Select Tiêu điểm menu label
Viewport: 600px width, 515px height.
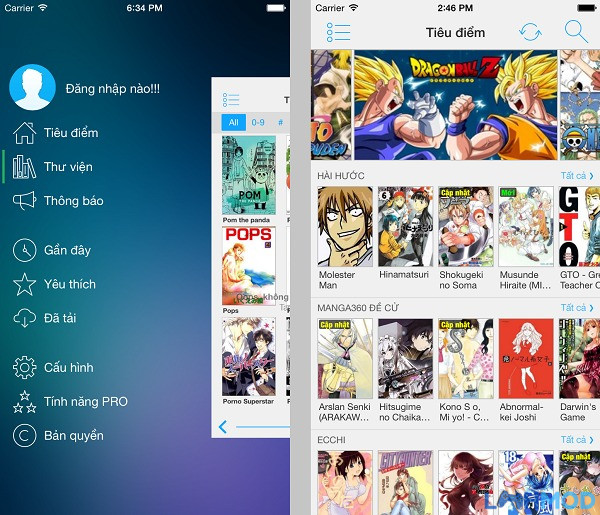point(71,133)
